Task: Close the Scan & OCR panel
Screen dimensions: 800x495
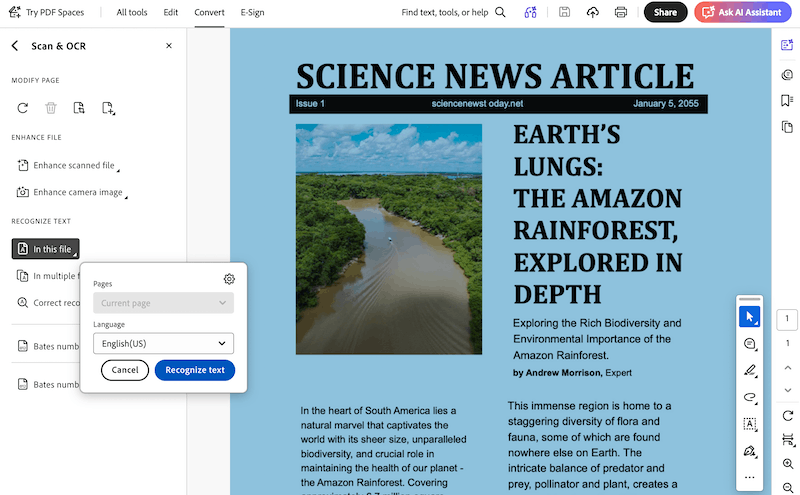Action: click(168, 46)
